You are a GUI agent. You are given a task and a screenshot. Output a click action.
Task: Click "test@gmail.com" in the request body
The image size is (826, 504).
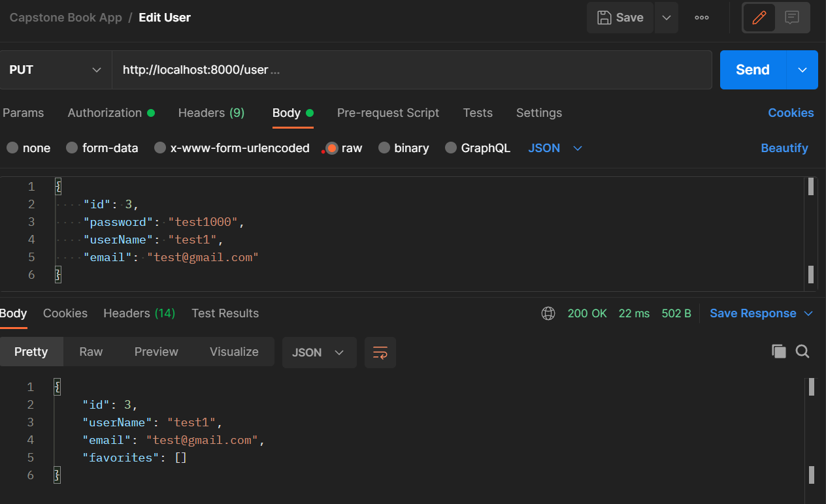pos(203,257)
